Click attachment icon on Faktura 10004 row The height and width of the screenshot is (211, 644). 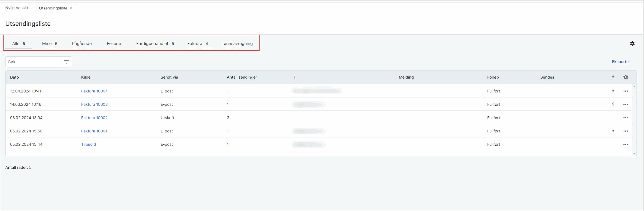pos(613,91)
